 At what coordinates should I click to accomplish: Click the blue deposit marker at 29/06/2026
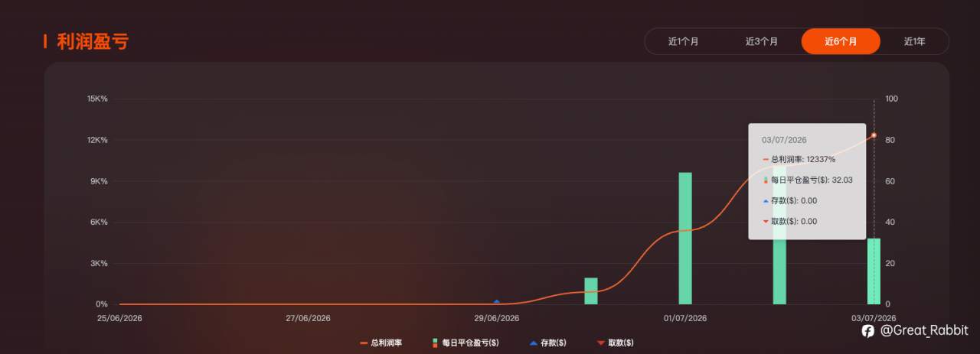click(497, 301)
